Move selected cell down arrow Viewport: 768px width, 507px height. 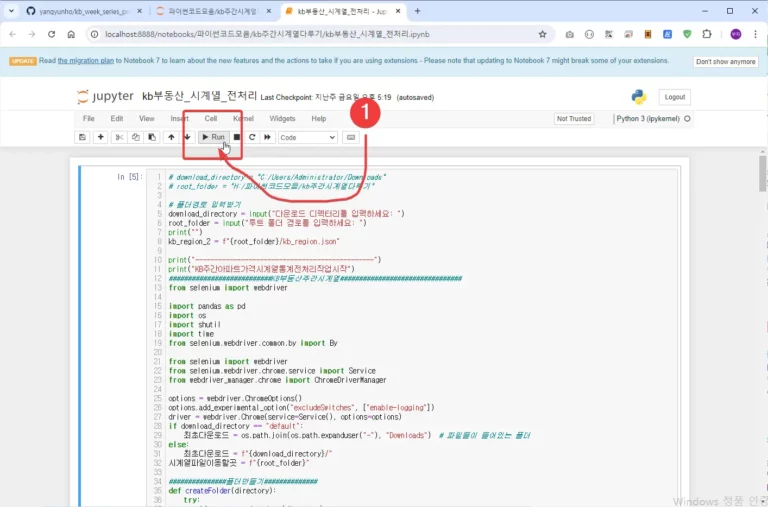click(188, 138)
